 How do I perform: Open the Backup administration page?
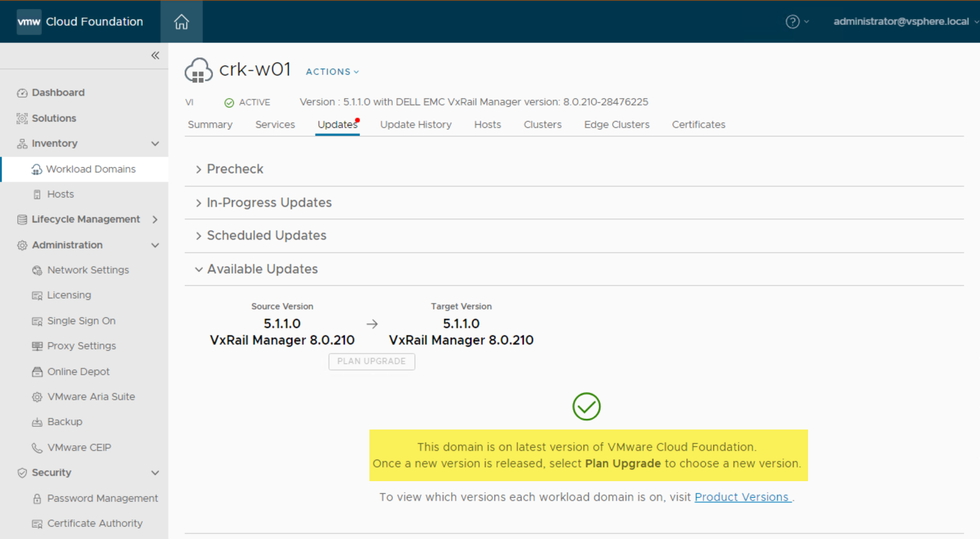click(x=65, y=422)
